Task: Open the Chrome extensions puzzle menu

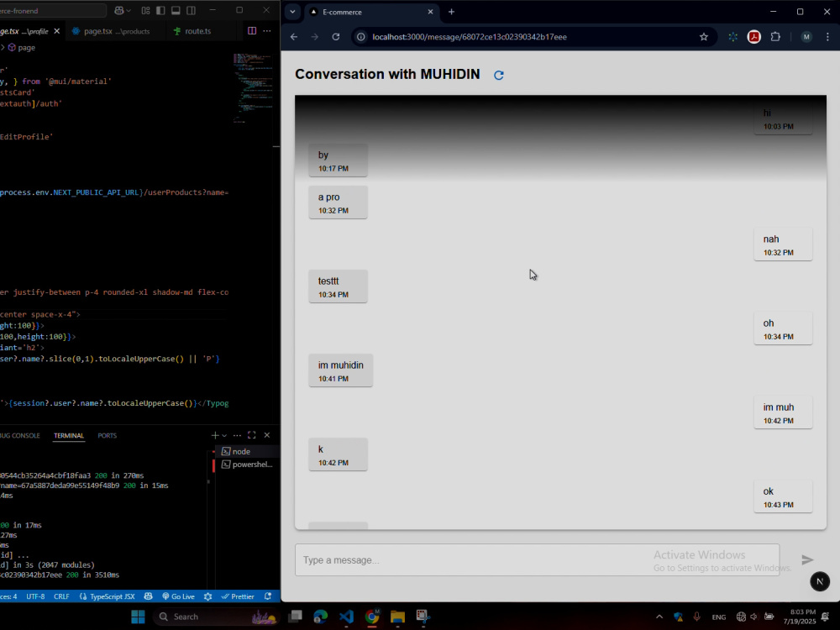Action: pyautogui.click(x=775, y=37)
